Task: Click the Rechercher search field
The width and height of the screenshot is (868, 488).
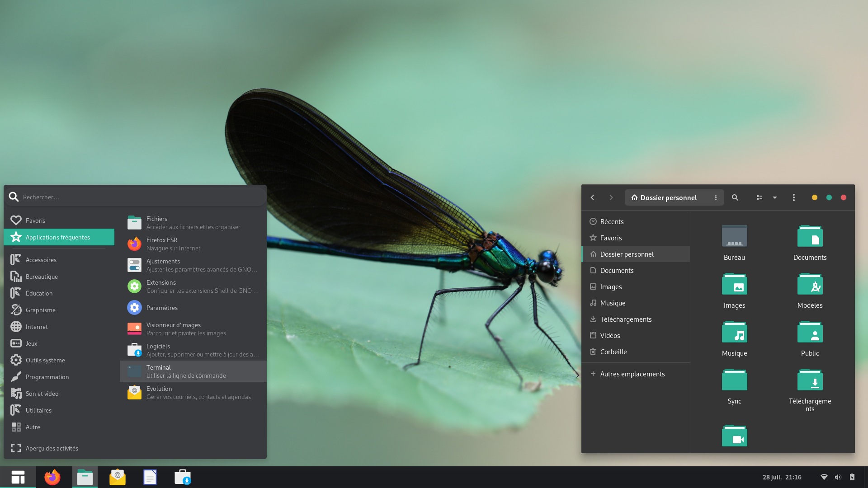Action: [135, 197]
